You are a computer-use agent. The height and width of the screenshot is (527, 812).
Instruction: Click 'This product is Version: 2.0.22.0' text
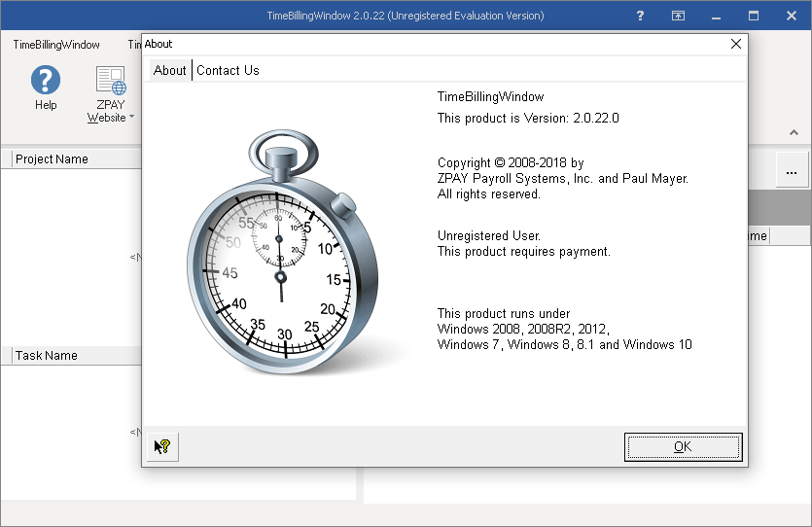click(x=528, y=118)
